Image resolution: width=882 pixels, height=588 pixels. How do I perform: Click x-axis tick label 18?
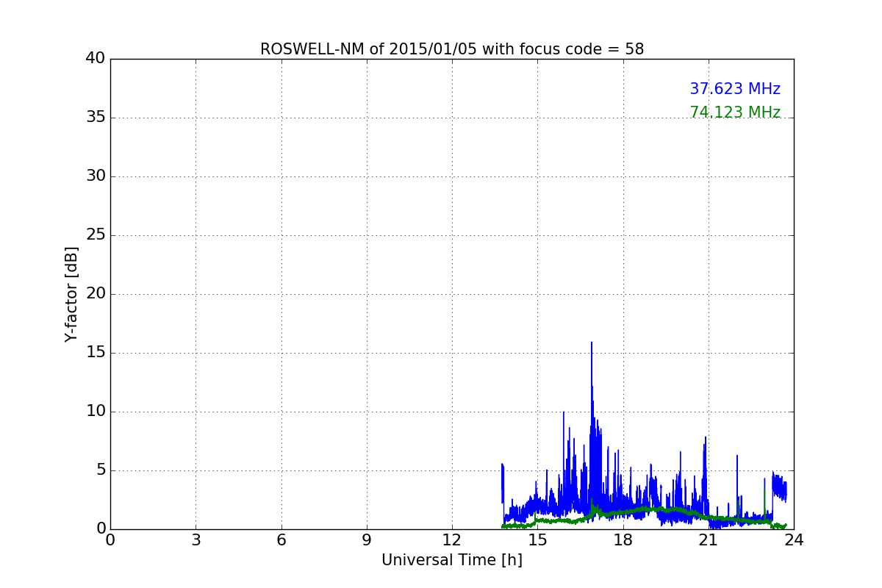coord(623,539)
